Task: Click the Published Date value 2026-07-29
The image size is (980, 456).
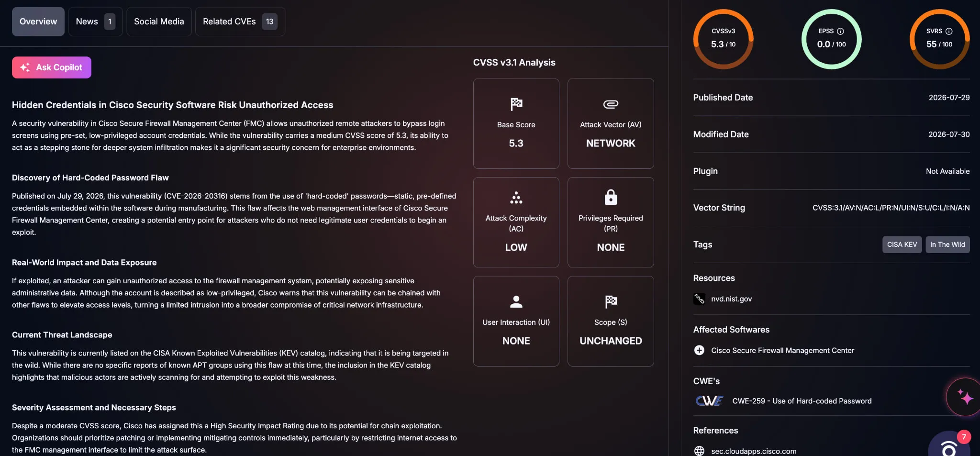Action: coord(949,98)
